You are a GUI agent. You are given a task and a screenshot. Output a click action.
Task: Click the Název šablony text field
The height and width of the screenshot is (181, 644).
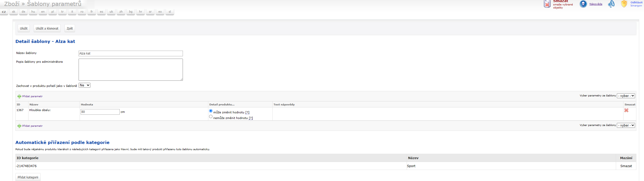click(130, 53)
